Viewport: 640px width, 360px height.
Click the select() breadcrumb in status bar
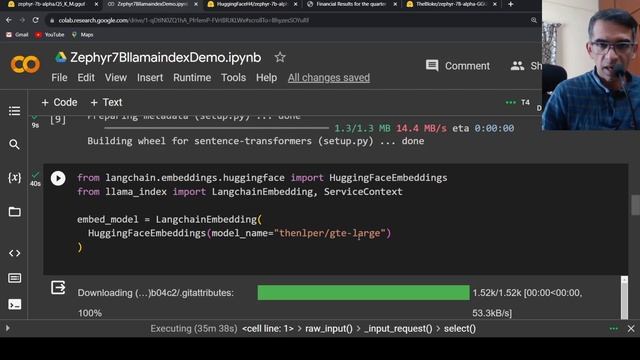[x=460, y=329]
